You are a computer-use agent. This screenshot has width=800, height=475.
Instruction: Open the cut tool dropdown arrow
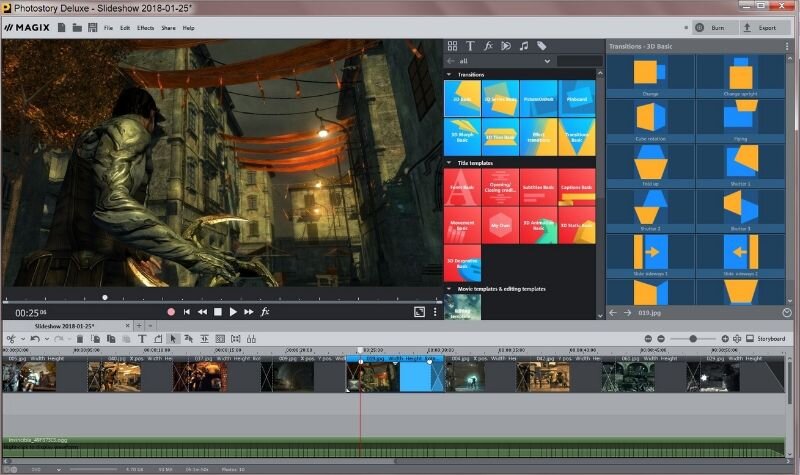(22, 339)
